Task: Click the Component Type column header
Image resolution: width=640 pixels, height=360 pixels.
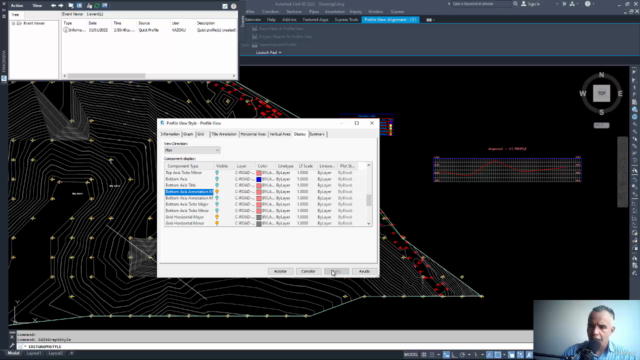Action: tap(189, 166)
